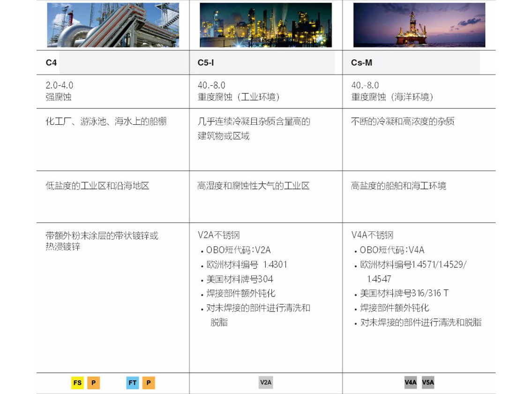Click the orange P badge beside FS

click(x=93, y=383)
